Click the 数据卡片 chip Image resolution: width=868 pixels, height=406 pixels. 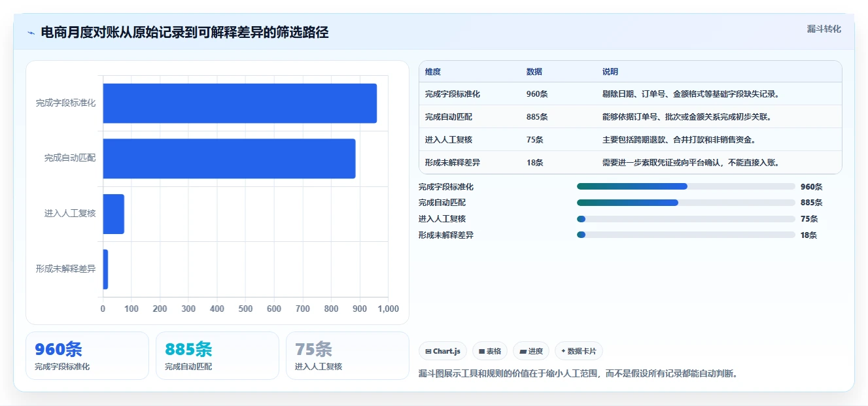579,351
